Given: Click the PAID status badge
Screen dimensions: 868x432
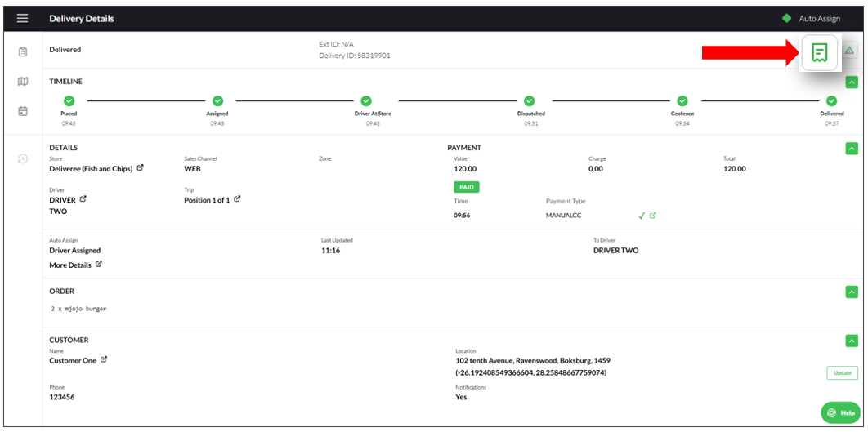Looking at the screenshot, I should tap(466, 187).
